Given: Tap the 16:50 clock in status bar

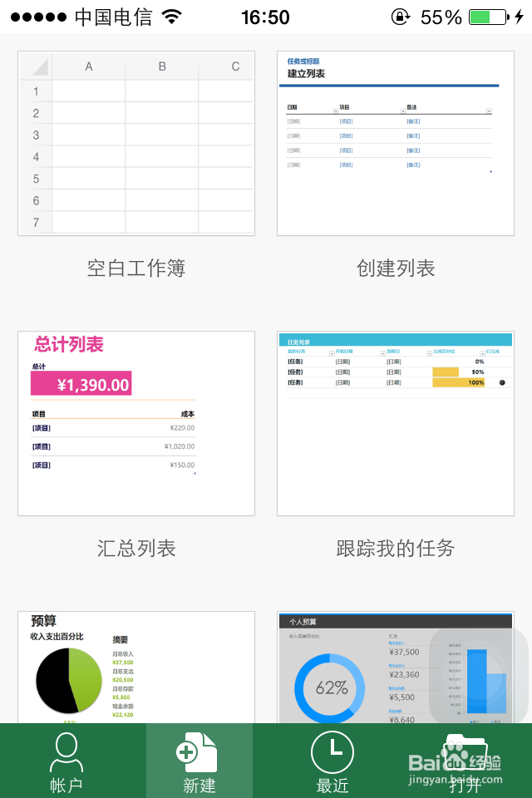Looking at the screenshot, I should coord(265,17).
